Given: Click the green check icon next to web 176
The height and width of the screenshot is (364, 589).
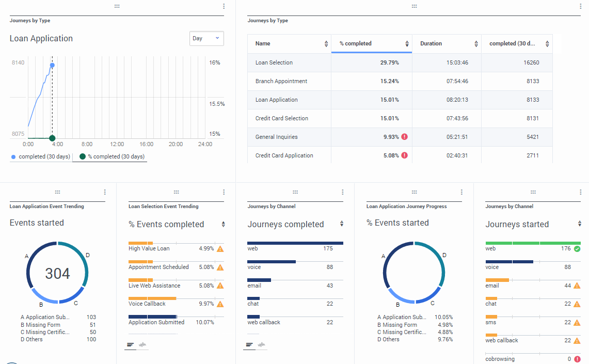Looking at the screenshot, I should (x=577, y=249).
